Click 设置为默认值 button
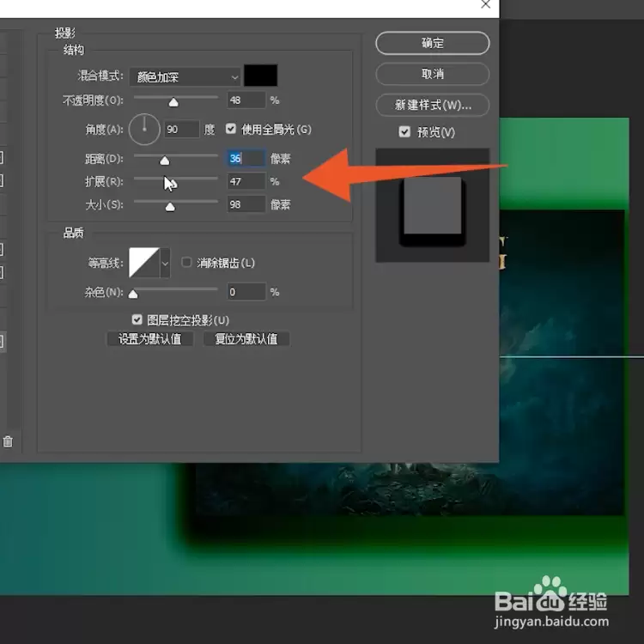The width and height of the screenshot is (644, 644). (150, 339)
